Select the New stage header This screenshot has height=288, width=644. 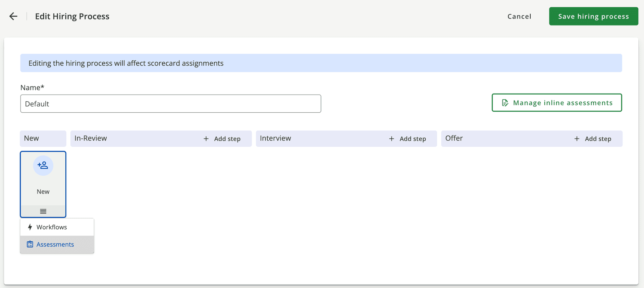32,138
